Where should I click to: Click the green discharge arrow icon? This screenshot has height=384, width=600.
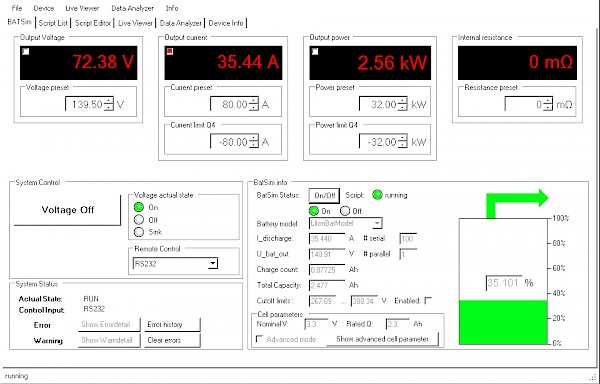click(517, 203)
